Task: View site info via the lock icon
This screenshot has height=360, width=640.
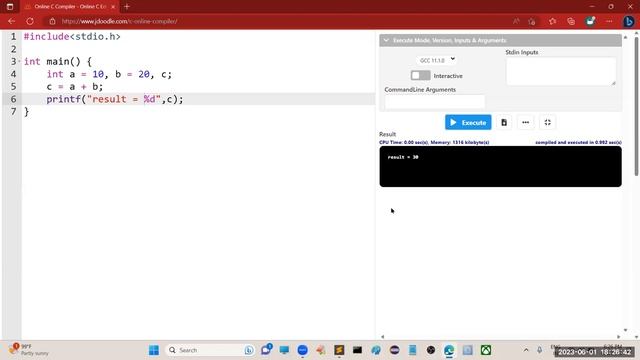Action: pyautogui.click(x=52, y=21)
